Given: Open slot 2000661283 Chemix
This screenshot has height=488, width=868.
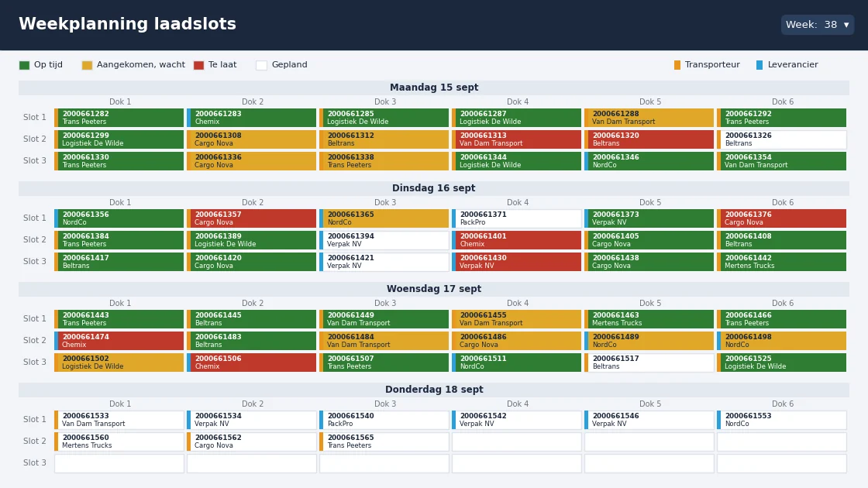Looking at the screenshot, I should coord(251,118).
